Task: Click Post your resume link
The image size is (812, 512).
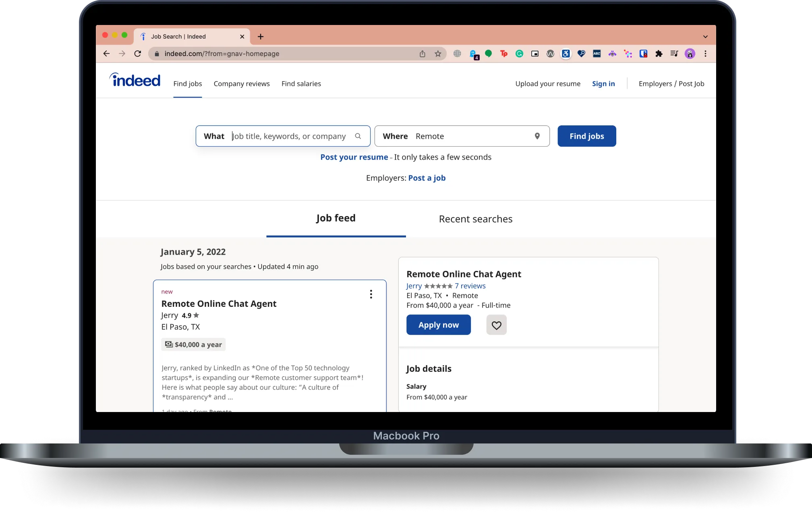Action: [x=354, y=157]
